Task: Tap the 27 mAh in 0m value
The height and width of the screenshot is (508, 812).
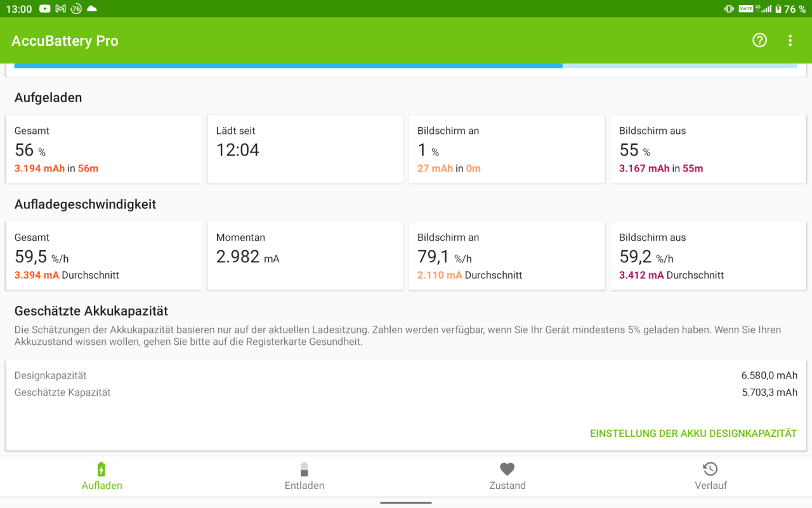Action: [x=449, y=168]
